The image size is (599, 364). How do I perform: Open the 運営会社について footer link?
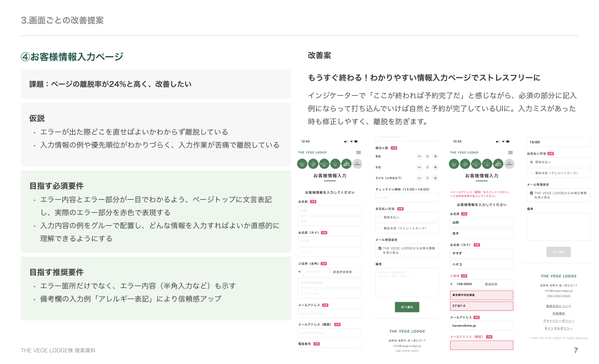(558, 306)
